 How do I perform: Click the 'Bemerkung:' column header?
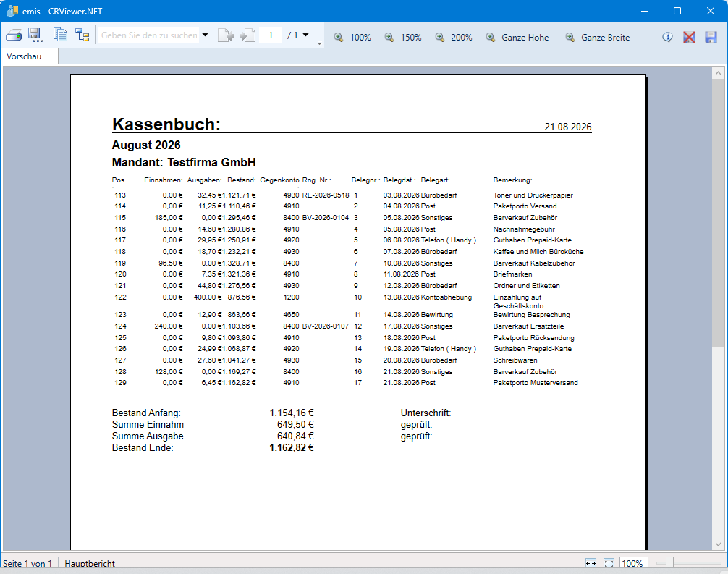[x=512, y=180]
